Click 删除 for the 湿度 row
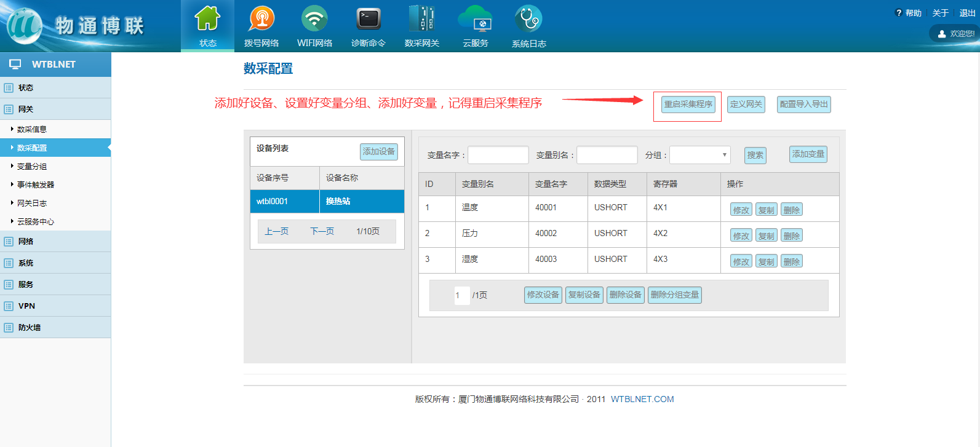Screen dimensions: 980x447 792,261
